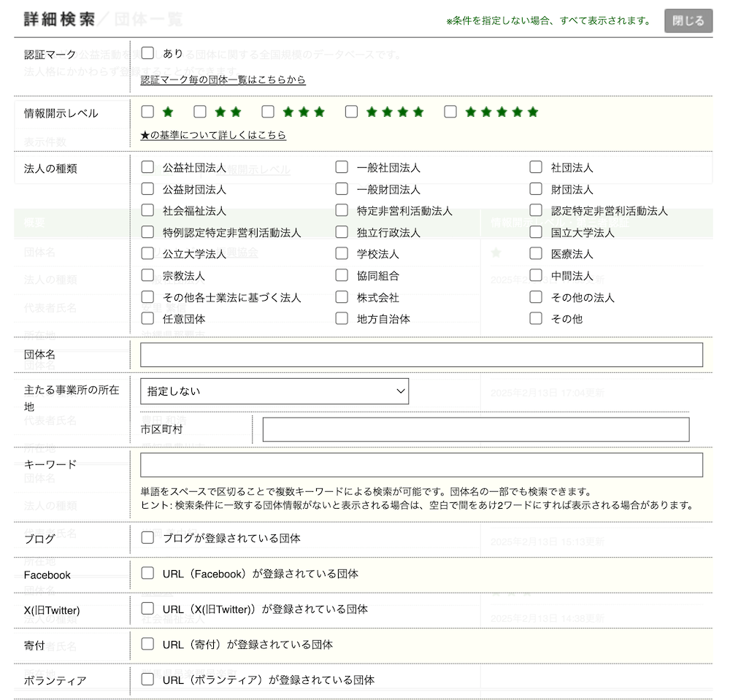Open the ★の基準について詳しくはこちら link

coord(213,135)
